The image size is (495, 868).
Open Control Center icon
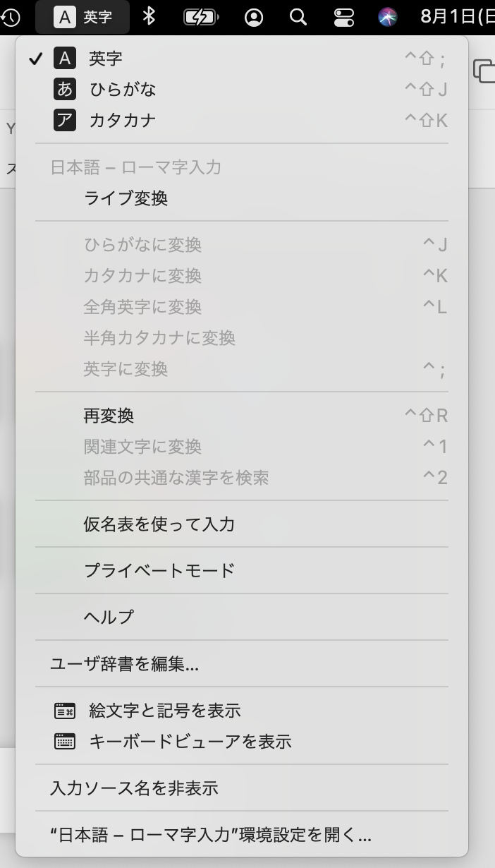coord(344,18)
